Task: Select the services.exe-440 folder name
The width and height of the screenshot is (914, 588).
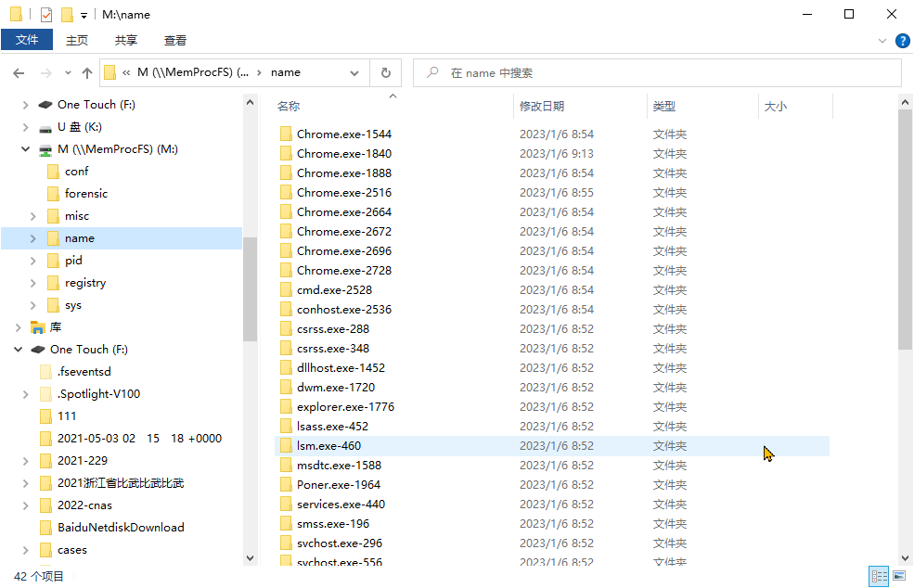Action: pos(341,505)
